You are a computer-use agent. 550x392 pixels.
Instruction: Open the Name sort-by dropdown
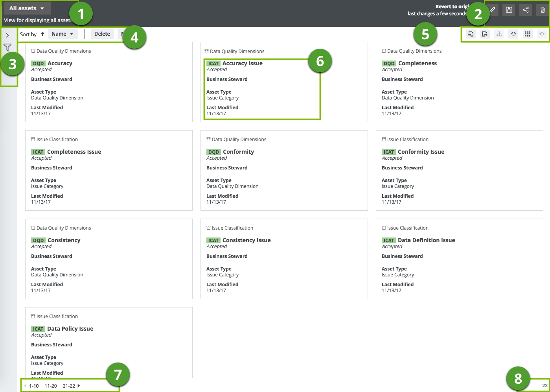click(x=63, y=34)
